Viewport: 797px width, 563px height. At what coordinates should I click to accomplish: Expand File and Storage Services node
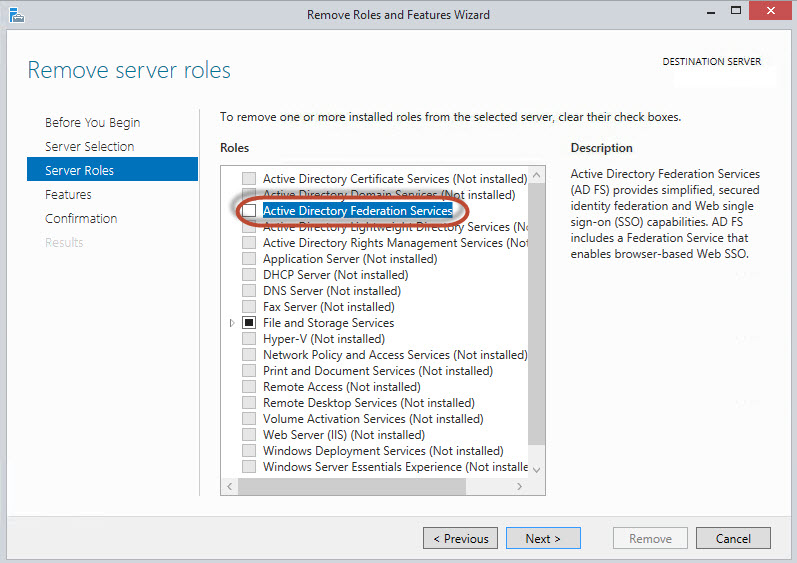pyautogui.click(x=232, y=323)
